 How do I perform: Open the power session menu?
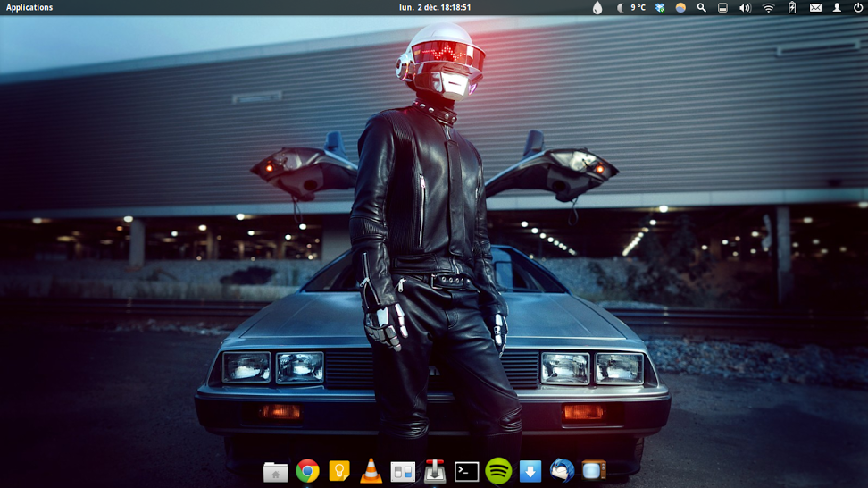pyautogui.click(x=858, y=7)
